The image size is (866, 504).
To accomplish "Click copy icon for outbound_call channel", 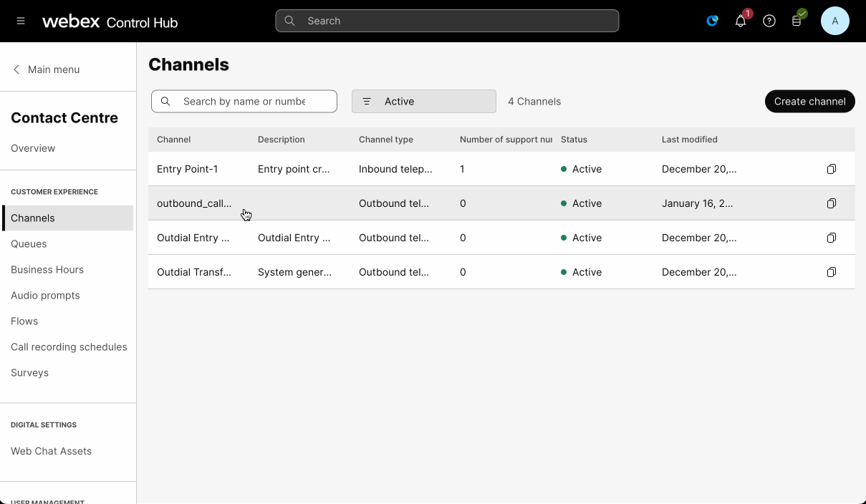I will [831, 203].
